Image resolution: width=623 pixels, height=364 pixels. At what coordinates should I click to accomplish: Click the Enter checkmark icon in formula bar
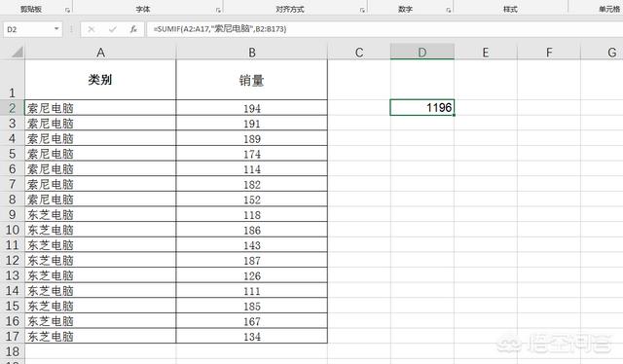coord(113,29)
